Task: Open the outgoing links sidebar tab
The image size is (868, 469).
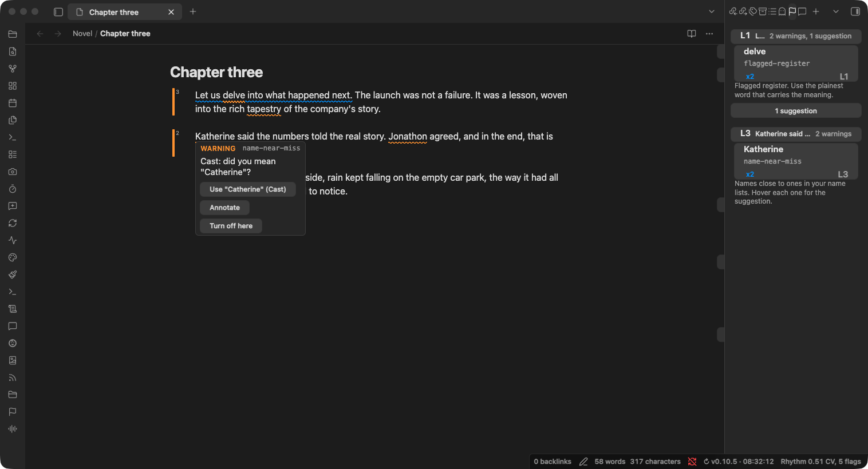Action: (743, 11)
